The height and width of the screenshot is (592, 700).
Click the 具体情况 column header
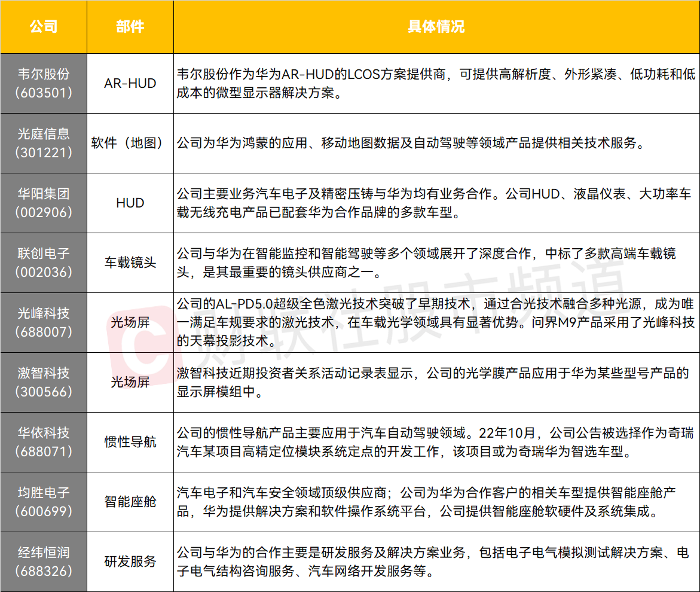(436, 27)
